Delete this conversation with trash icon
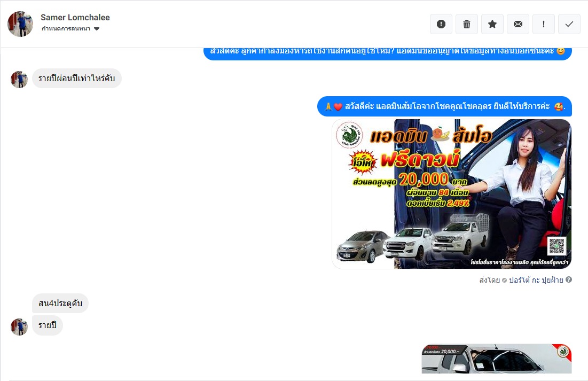This screenshot has width=588, height=381. point(466,24)
